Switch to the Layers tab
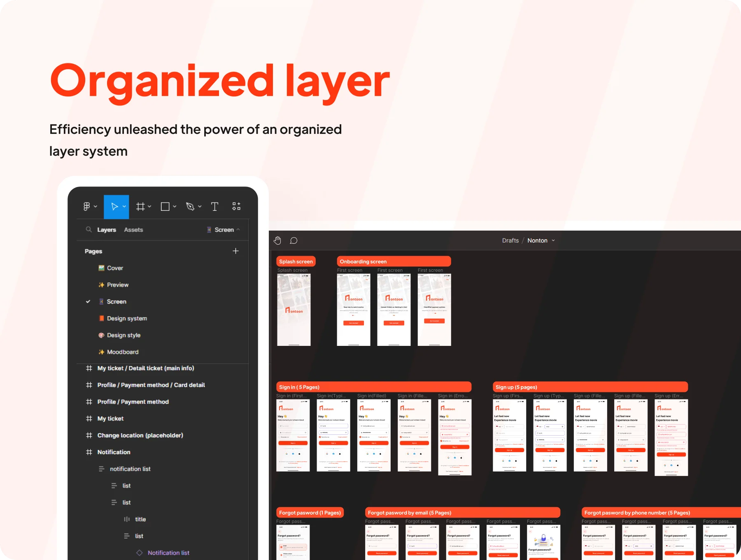This screenshot has height=560, width=741. pos(107,230)
